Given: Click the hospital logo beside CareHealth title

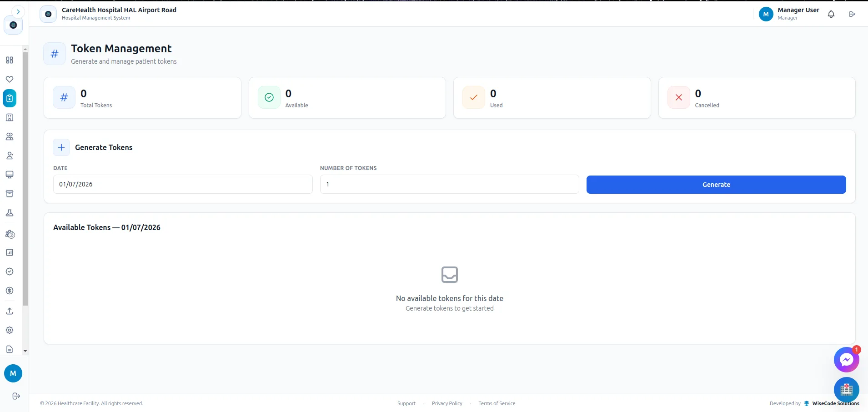Looking at the screenshot, I should [x=48, y=14].
